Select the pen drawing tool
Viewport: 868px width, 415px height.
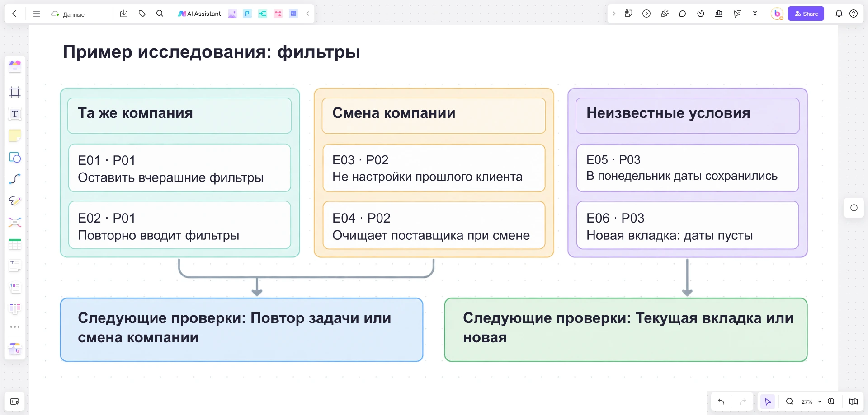pyautogui.click(x=15, y=201)
